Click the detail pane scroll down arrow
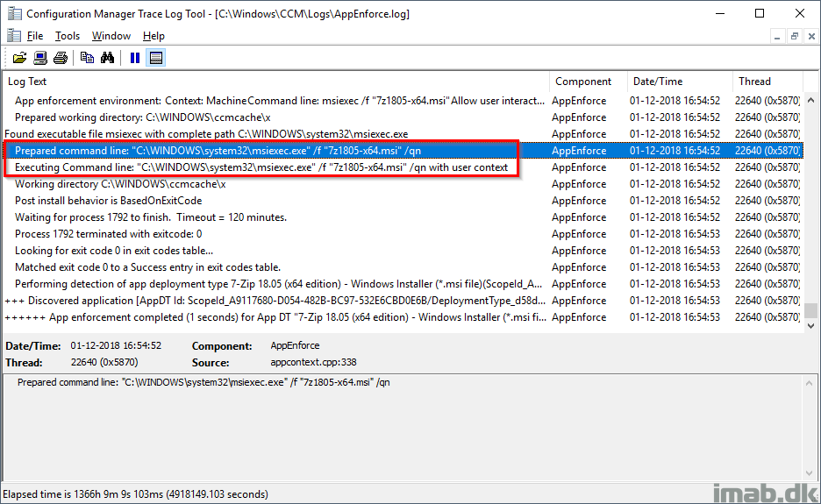The height and width of the screenshot is (504, 821). point(810,472)
